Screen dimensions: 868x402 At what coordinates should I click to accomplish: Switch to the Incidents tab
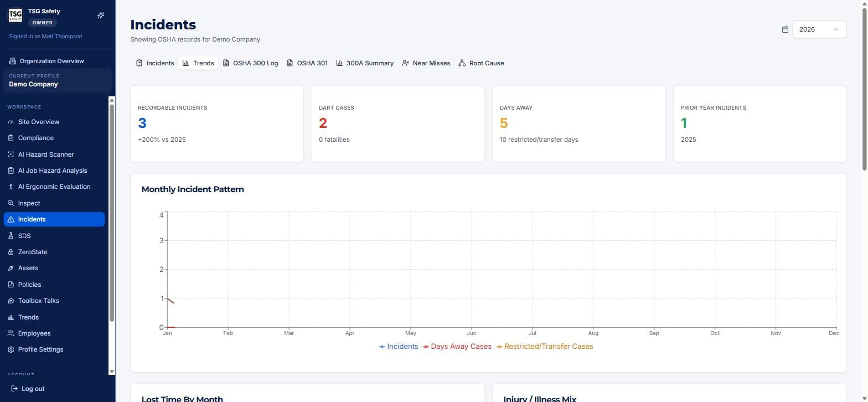tap(155, 63)
